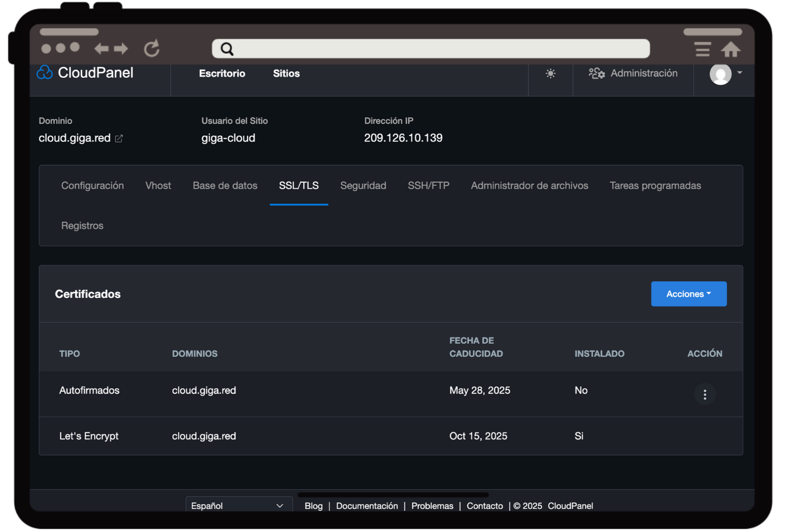Select the Registros tab
This screenshot has height=532, width=788.
click(82, 226)
